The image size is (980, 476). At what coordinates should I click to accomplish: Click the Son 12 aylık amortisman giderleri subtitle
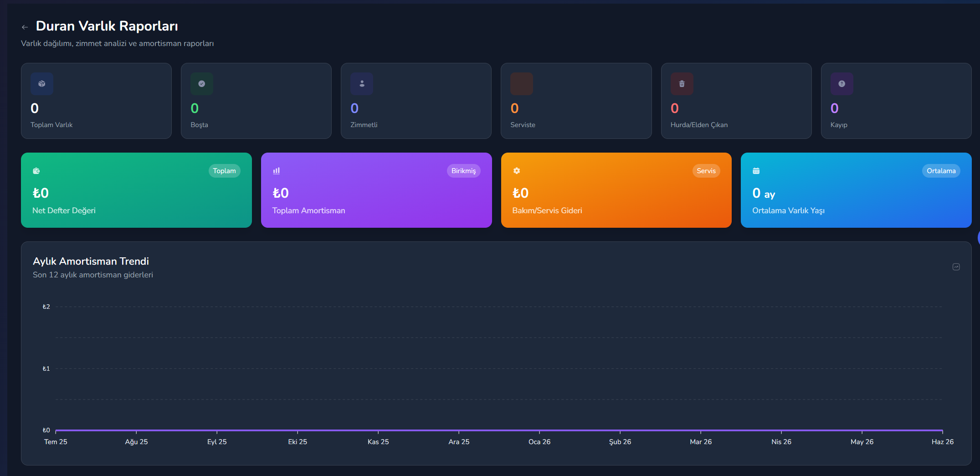pyautogui.click(x=93, y=275)
